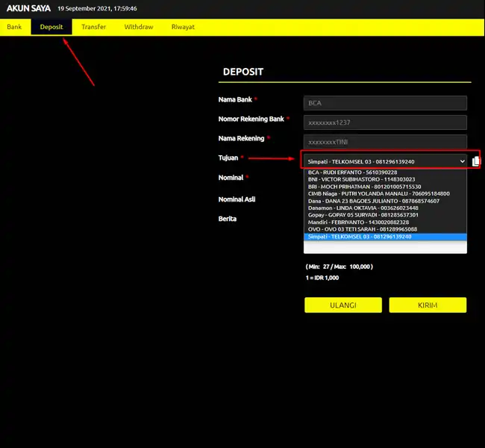Click the Nomor Rekening Bank field

pyautogui.click(x=385, y=122)
